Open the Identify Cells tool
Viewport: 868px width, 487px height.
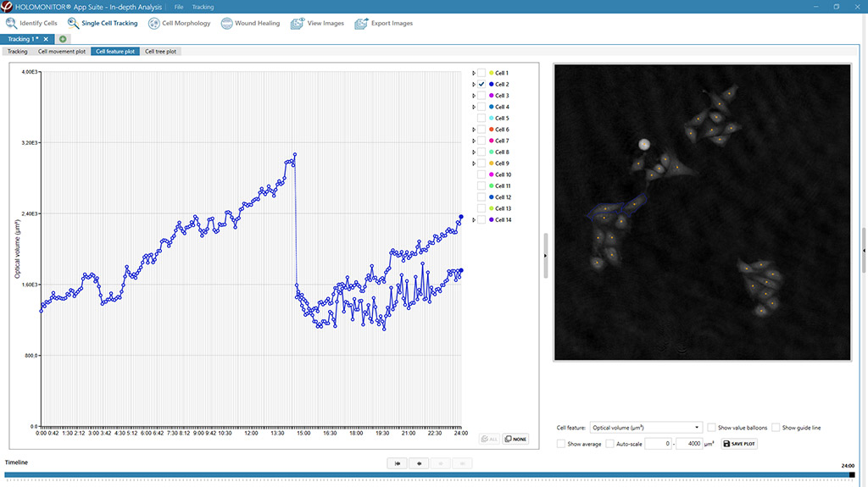click(31, 23)
